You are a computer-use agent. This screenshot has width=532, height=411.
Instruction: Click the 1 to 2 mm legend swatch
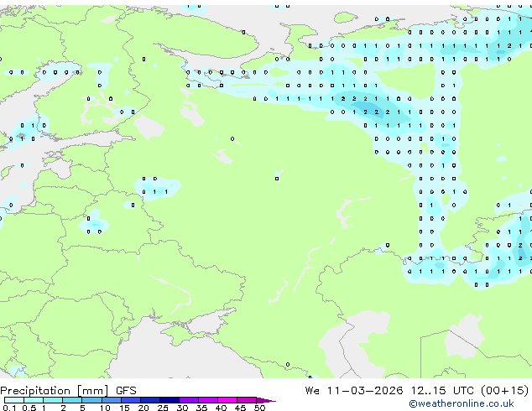(x=53, y=400)
